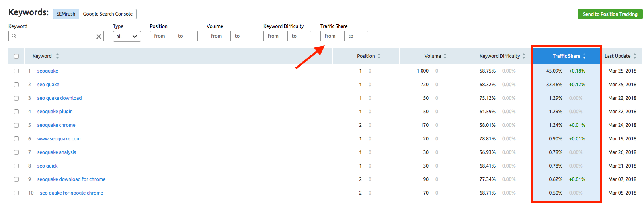
Task: Clear the keyword search with X icon
Action: coord(99,37)
